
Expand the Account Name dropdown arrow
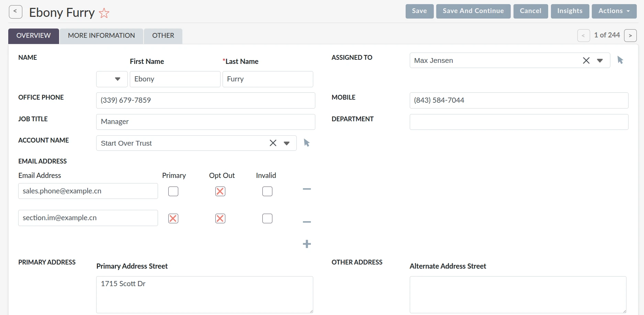tap(286, 143)
